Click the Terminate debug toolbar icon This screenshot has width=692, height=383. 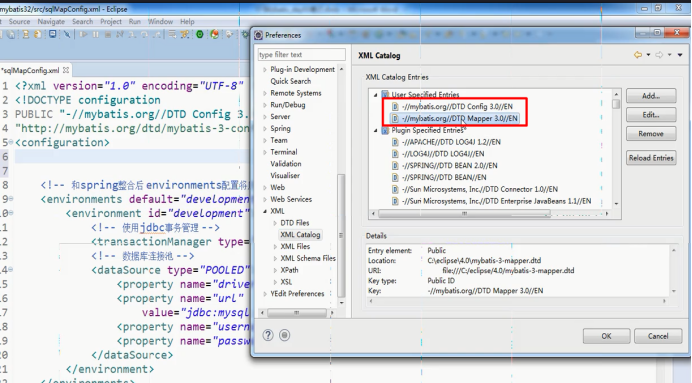(x=108, y=34)
